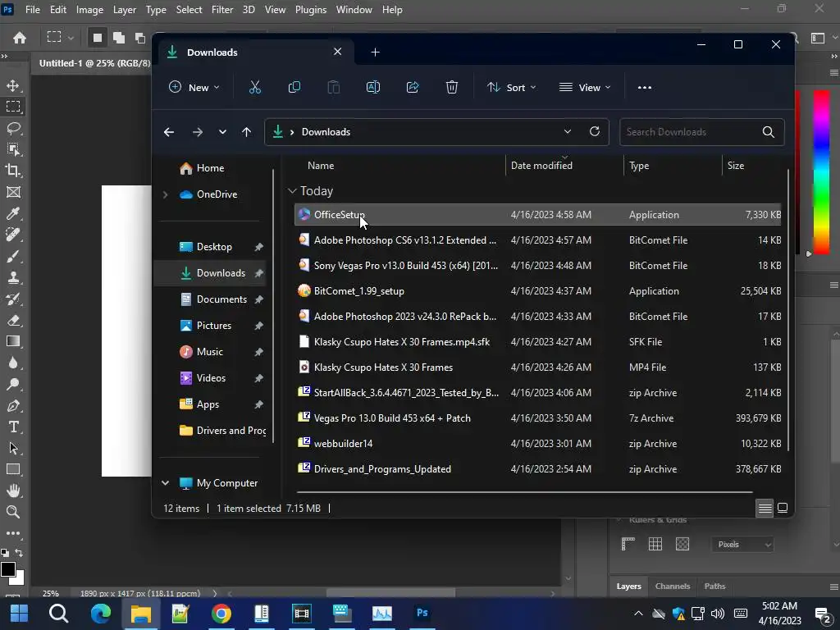Select the Gradient tool
Viewport: 840px width, 630px height.
pos(13,341)
